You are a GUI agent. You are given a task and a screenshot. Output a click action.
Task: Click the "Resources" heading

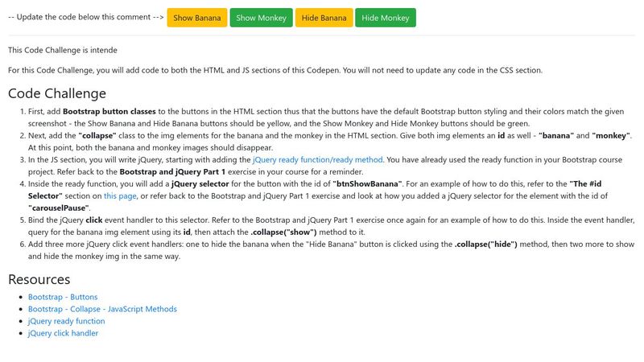[x=39, y=279]
